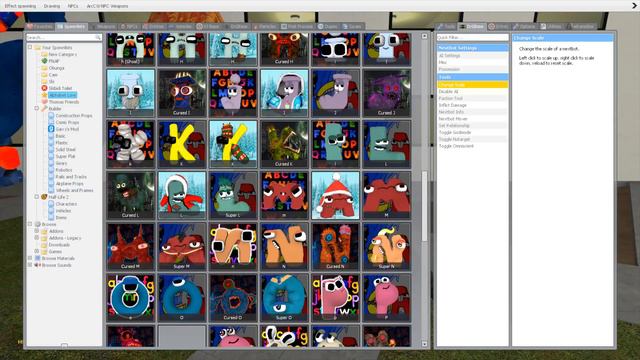The width and height of the screenshot is (640, 360).
Task: Open the NPCs menu in top bar
Action: click(x=73, y=6)
